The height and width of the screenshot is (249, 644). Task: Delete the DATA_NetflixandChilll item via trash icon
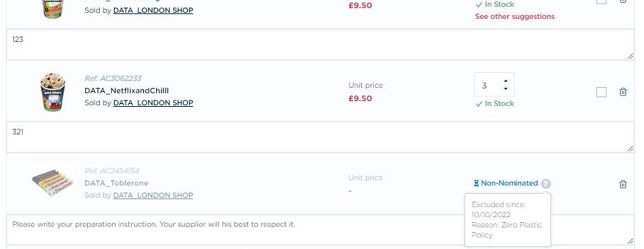[x=623, y=92]
